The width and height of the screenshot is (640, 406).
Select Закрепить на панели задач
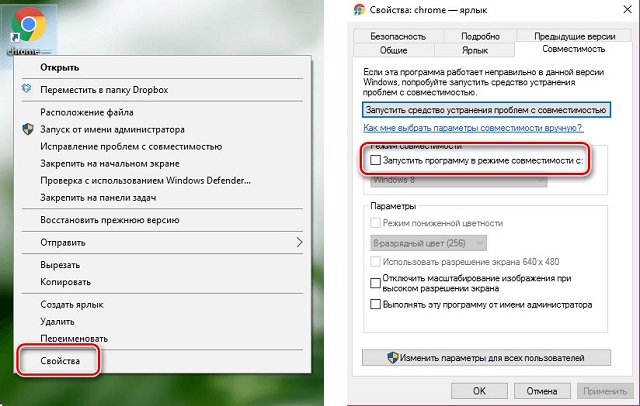pyautogui.click(x=162, y=197)
